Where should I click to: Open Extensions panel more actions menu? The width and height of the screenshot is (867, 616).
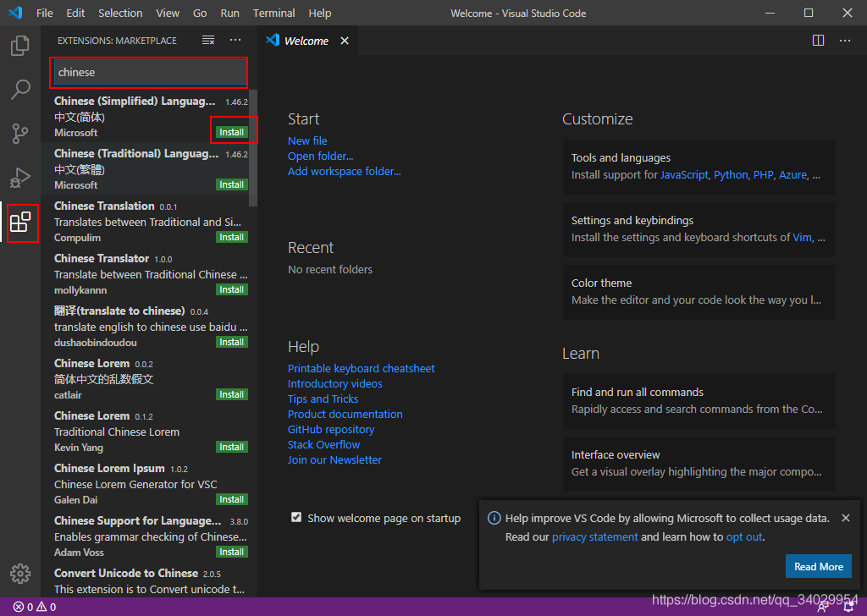tap(235, 41)
